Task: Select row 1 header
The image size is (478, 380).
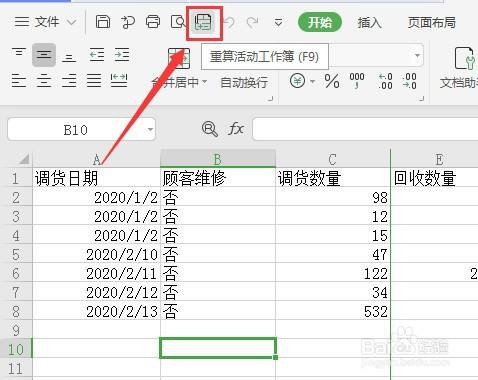Action: pos(16,178)
